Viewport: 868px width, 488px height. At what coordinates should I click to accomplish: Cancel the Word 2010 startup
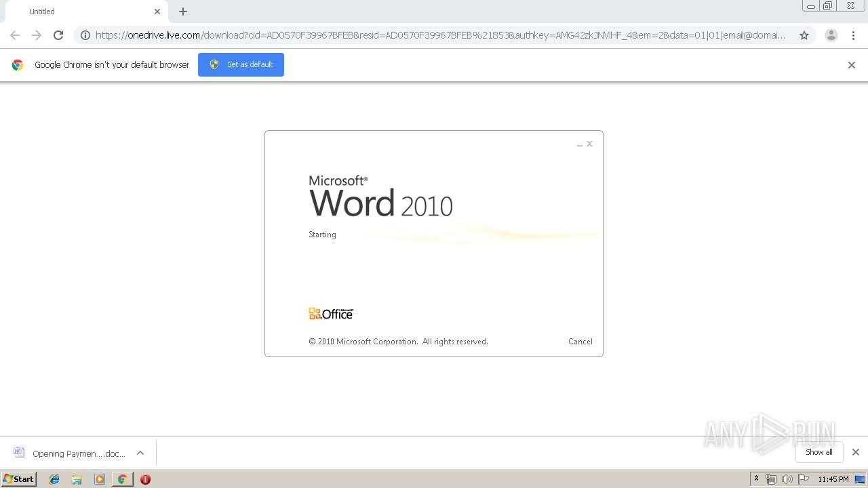(x=580, y=342)
